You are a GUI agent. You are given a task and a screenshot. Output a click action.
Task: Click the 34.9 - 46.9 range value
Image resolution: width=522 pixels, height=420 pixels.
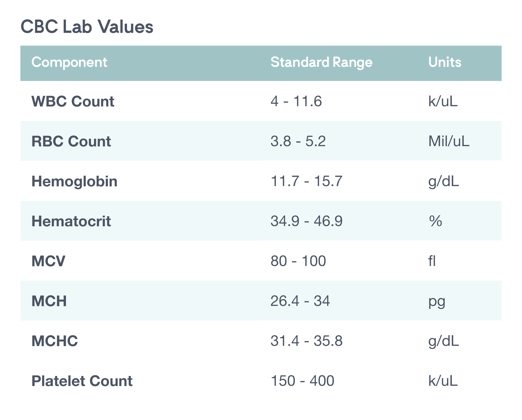(306, 221)
